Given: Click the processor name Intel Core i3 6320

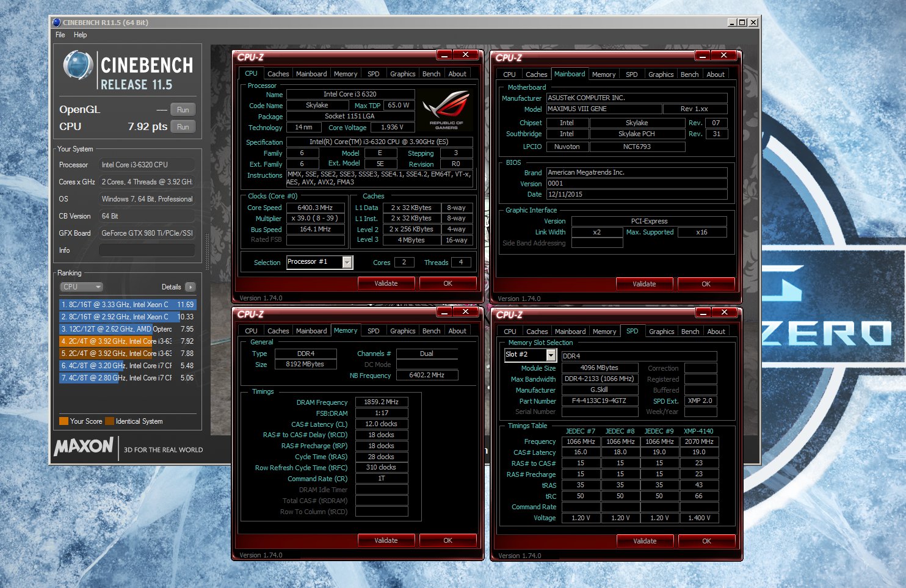Looking at the screenshot, I should point(350,94).
